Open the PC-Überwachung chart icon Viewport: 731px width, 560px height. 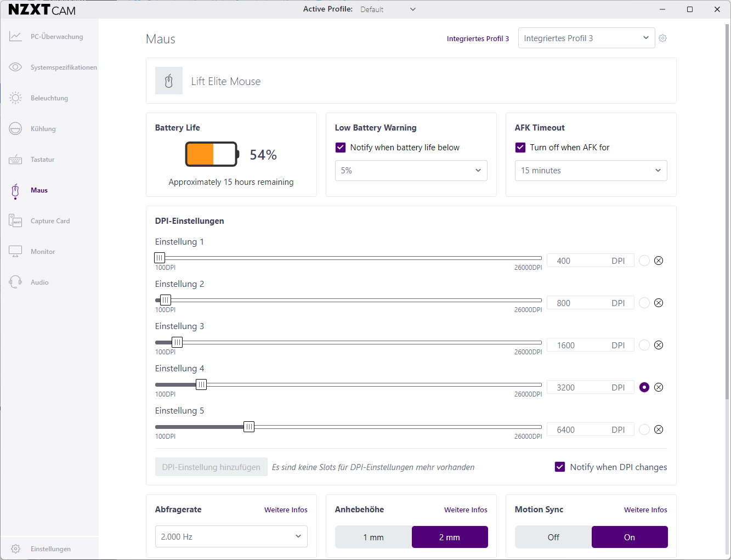(15, 37)
